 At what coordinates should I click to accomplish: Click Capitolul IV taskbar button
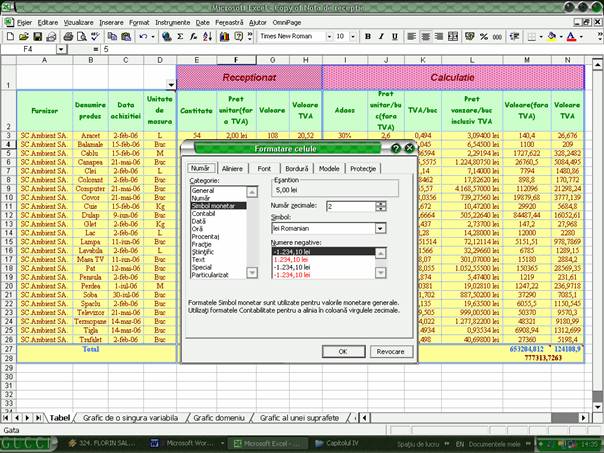click(x=337, y=443)
